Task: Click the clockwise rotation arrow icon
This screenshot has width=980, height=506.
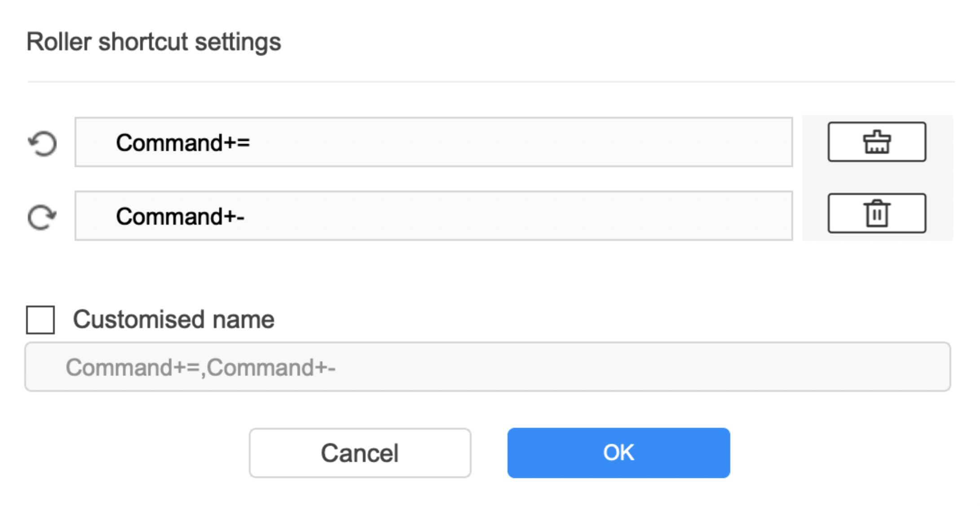Action: coord(43,217)
